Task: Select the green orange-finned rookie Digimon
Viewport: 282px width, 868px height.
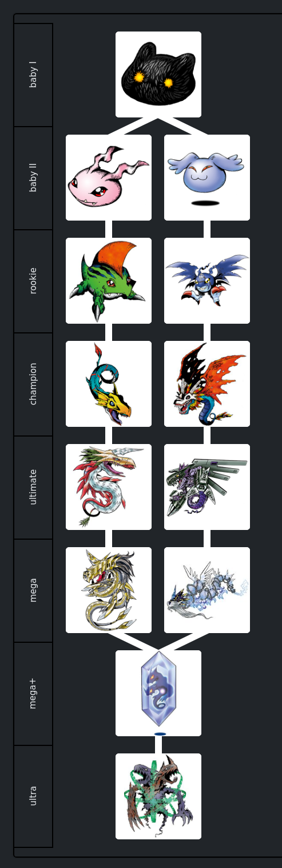Action: [109, 281]
